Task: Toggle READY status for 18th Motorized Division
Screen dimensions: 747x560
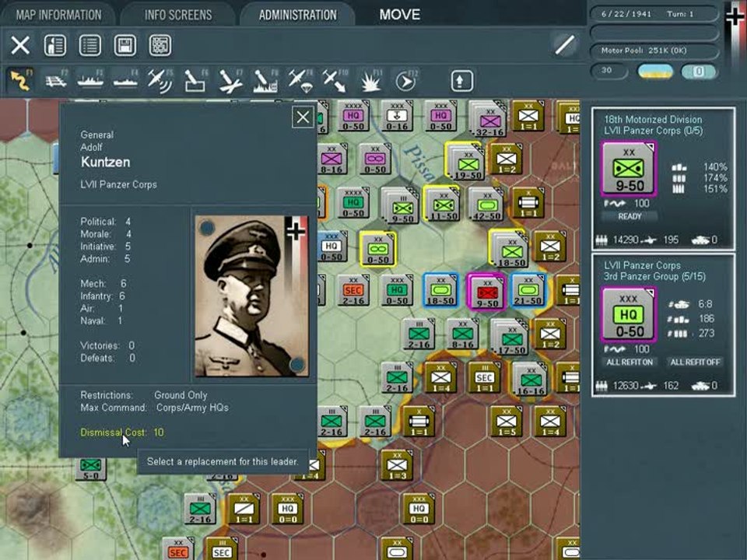Action: [630, 216]
